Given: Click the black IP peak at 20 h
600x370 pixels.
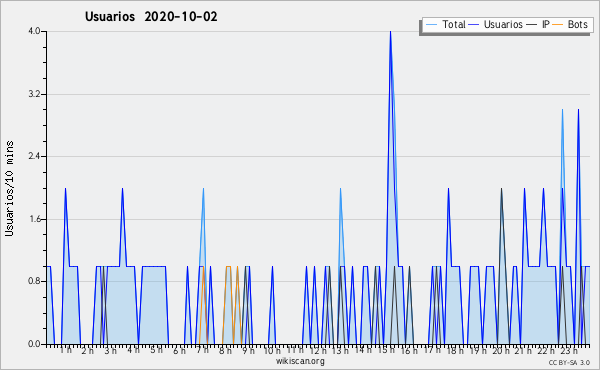Looking at the screenshot, I should (x=501, y=189).
